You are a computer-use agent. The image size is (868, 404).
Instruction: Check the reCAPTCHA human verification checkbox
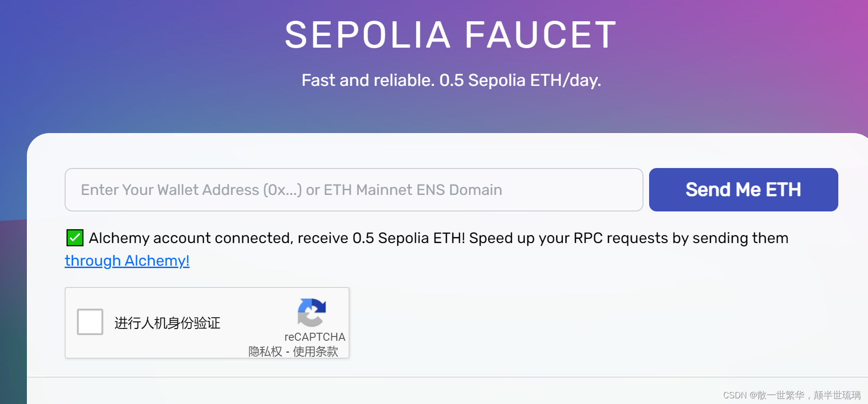(90, 322)
